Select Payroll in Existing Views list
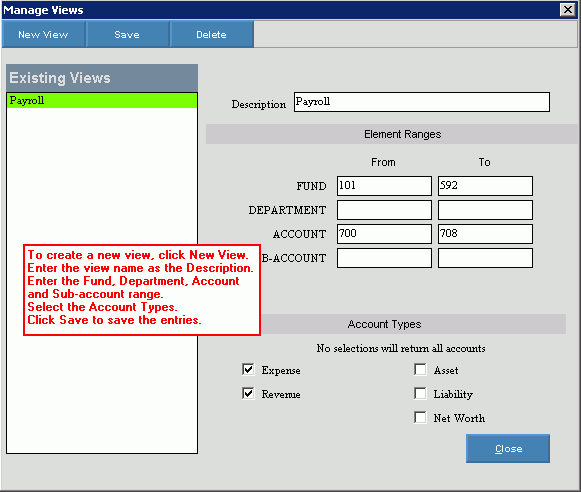This screenshot has height=492, width=581. pyautogui.click(x=102, y=100)
